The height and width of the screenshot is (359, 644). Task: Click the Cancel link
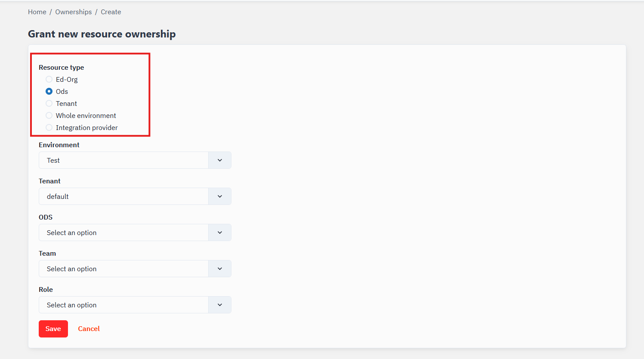89,329
